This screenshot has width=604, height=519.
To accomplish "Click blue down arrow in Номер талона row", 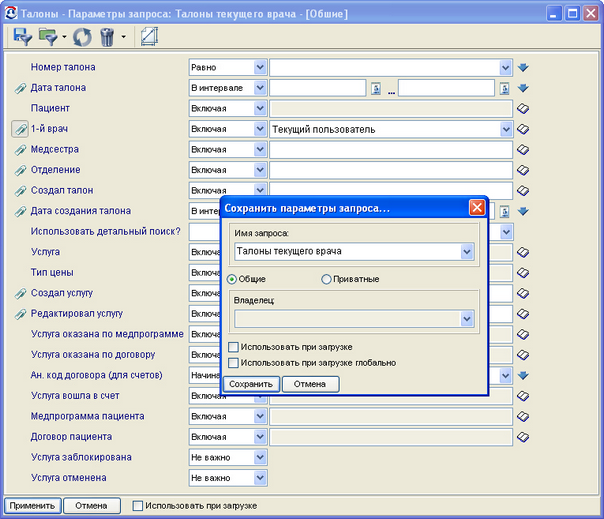I will 523,68.
